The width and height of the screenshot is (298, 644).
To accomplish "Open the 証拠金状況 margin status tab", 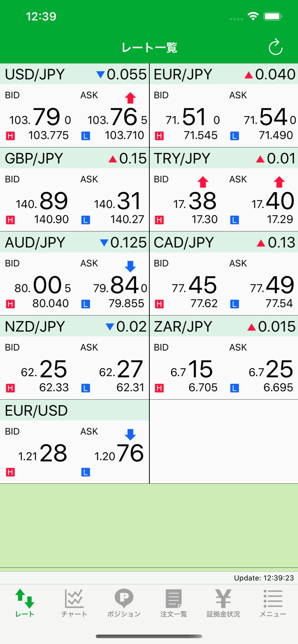I will coord(223,603).
